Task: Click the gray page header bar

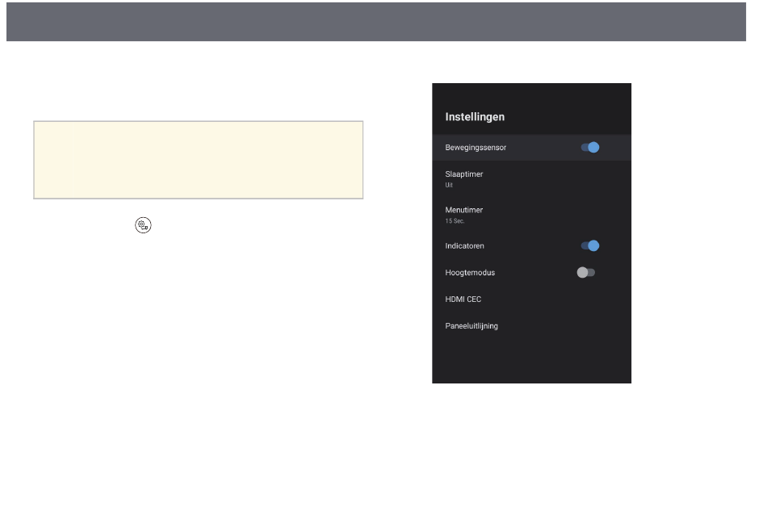Action: point(376,22)
